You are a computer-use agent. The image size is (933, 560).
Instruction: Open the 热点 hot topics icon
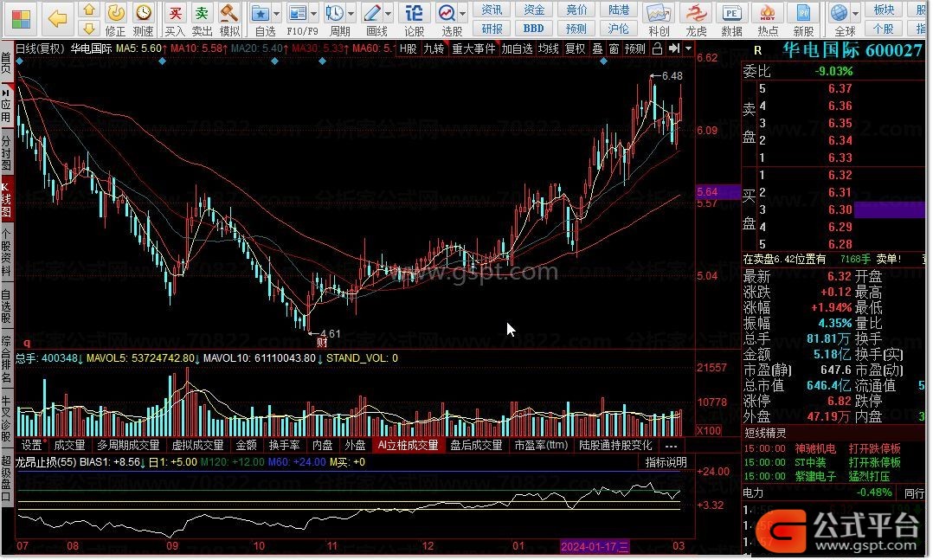click(768, 19)
